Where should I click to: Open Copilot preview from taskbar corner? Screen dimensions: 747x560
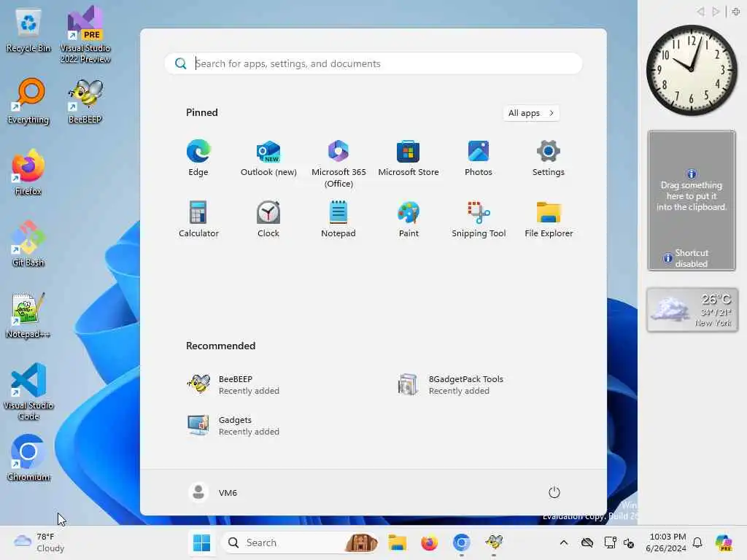coord(724,542)
